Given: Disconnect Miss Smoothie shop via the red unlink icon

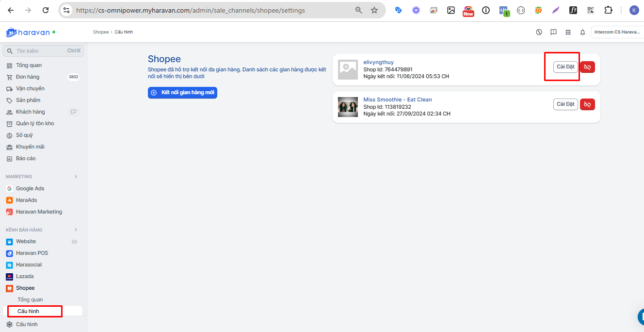Looking at the screenshot, I should pyautogui.click(x=587, y=104).
